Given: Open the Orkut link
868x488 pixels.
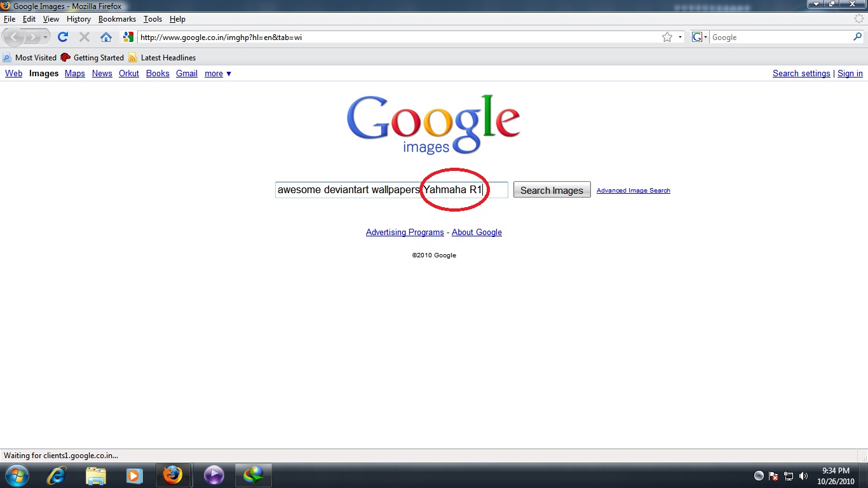Looking at the screenshot, I should [x=129, y=74].
